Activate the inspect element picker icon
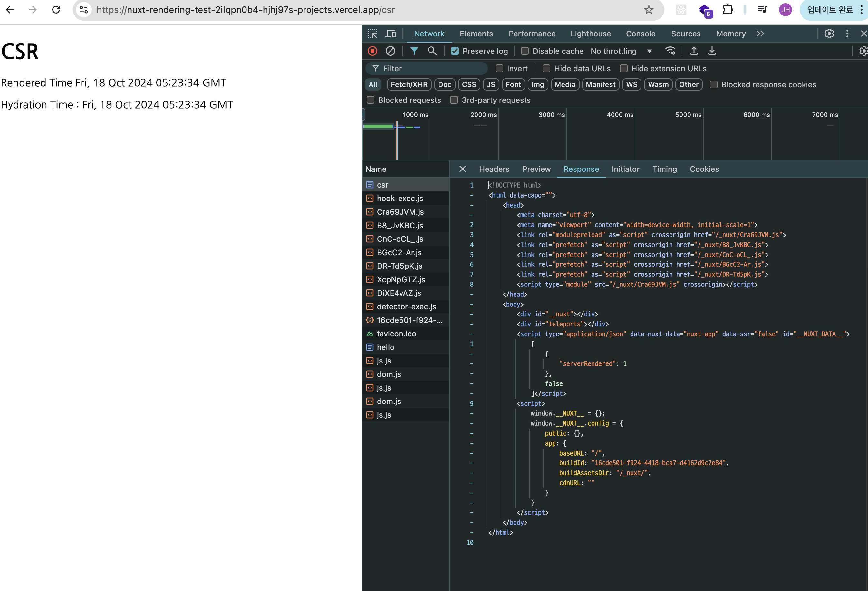The image size is (868, 591). click(372, 34)
